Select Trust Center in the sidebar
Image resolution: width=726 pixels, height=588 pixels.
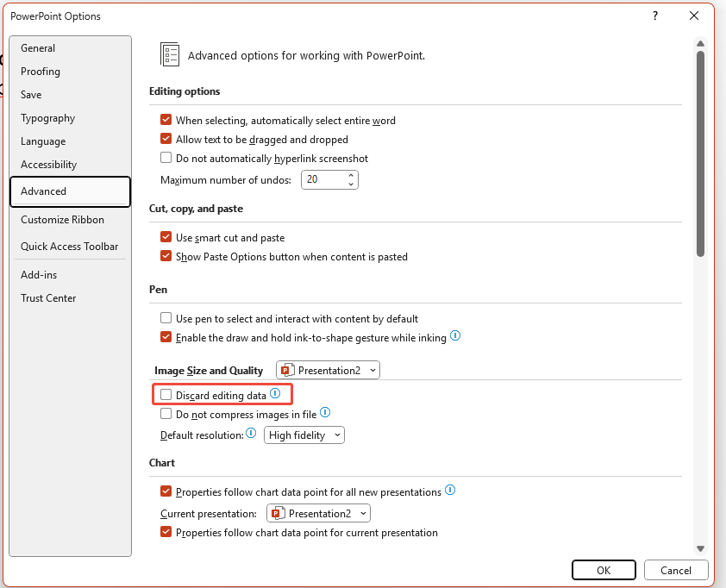(48, 297)
